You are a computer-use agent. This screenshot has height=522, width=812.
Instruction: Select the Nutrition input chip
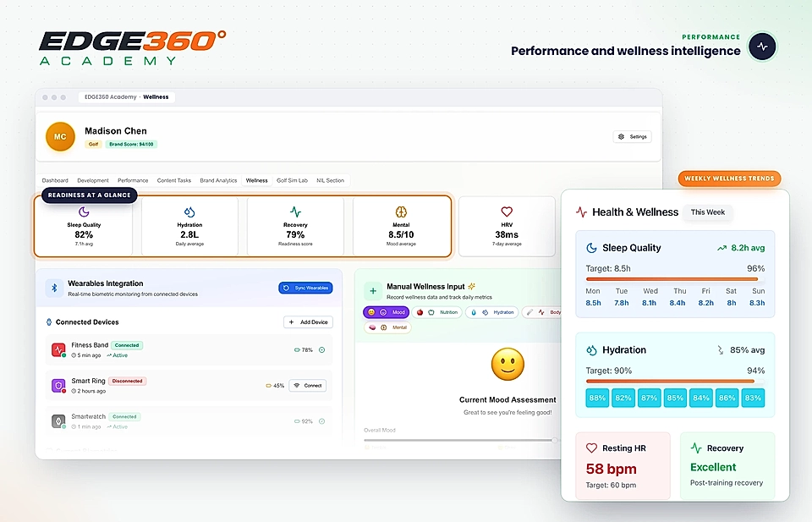(437, 312)
